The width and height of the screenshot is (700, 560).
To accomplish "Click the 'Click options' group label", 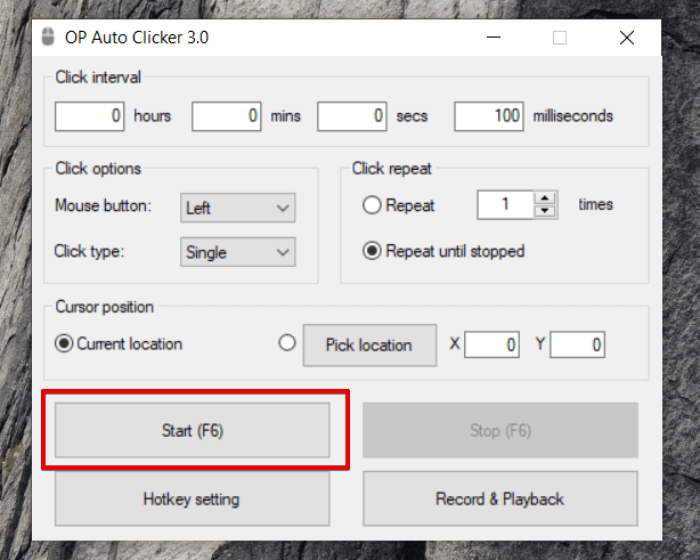I will [98, 169].
